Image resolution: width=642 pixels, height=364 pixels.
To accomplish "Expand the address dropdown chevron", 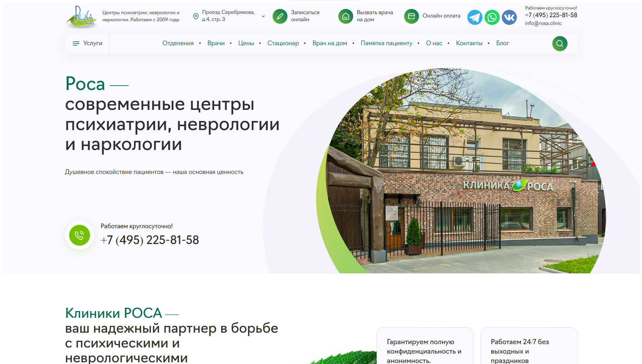I will (263, 16).
